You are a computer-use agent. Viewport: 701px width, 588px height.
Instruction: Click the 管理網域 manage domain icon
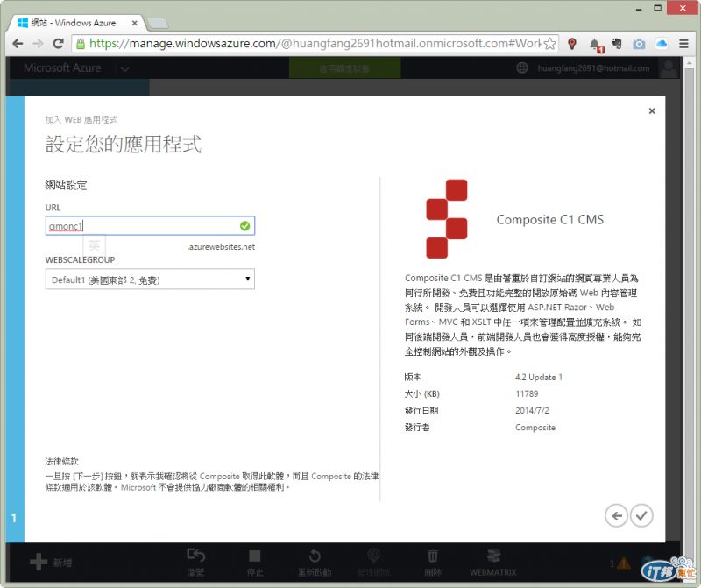(x=374, y=556)
